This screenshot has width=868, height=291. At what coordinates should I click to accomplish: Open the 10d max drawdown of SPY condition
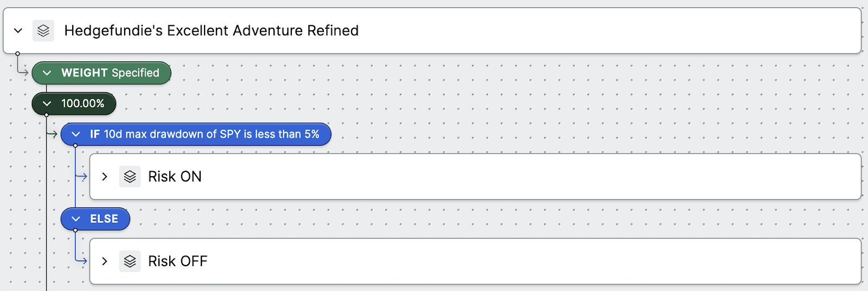coord(205,134)
